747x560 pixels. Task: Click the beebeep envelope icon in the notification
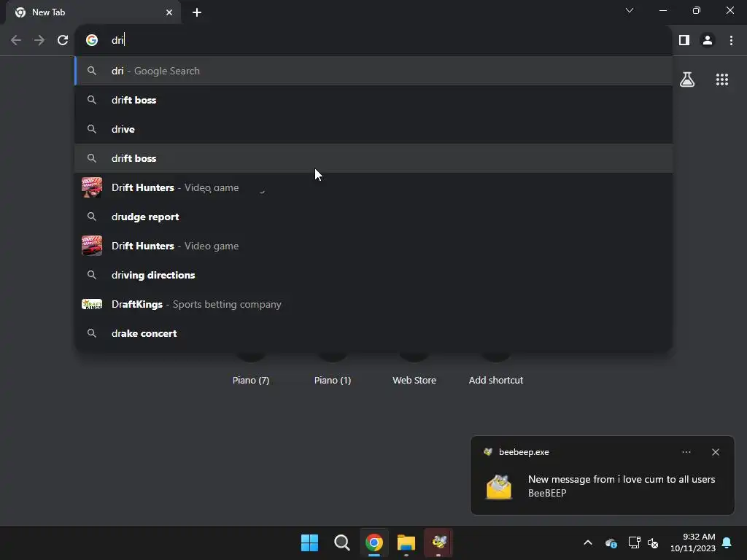(499, 486)
